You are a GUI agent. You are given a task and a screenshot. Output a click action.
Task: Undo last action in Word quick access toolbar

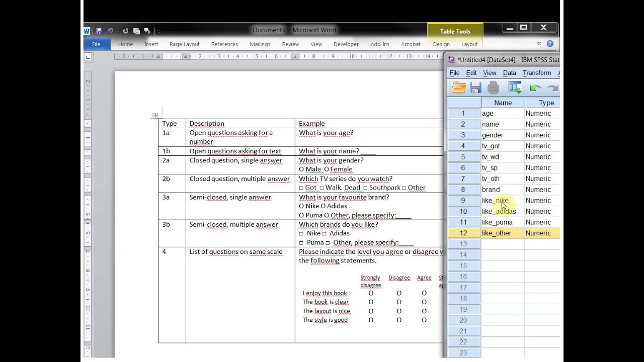[110, 31]
